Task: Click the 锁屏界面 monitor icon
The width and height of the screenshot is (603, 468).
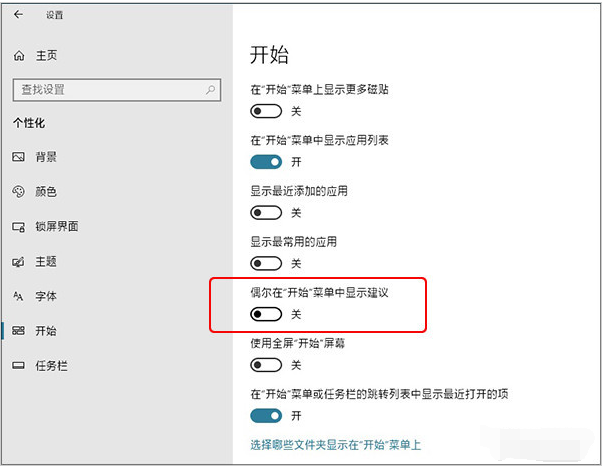Action: pyautogui.click(x=18, y=227)
